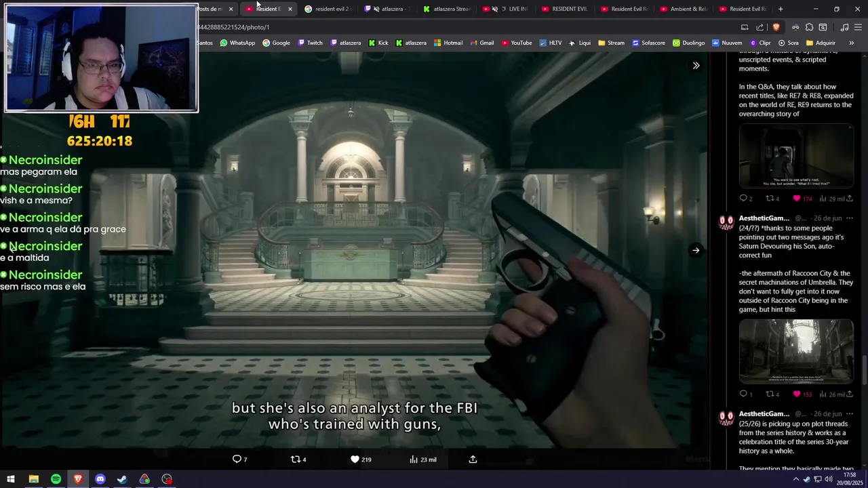Show hidden bookmarks with overflow chevron

point(851,43)
